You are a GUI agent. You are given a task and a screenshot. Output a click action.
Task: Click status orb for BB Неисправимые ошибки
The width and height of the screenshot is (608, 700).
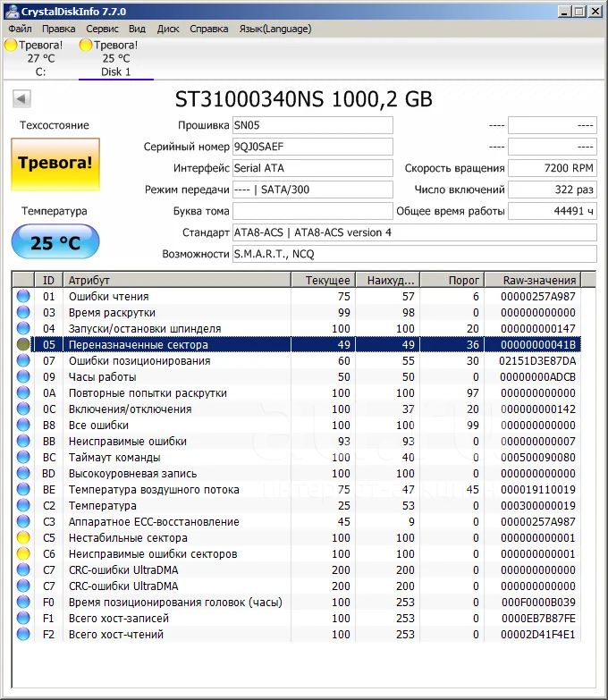pos(23,441)
